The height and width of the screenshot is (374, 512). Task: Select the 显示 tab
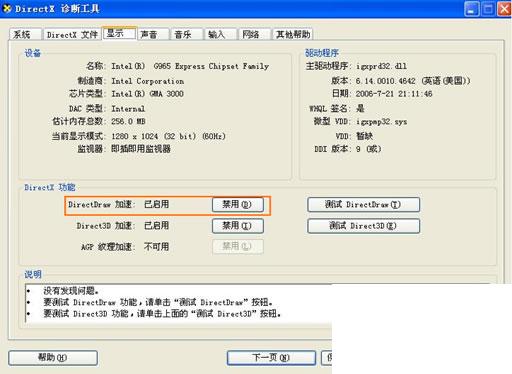point(119,33)
